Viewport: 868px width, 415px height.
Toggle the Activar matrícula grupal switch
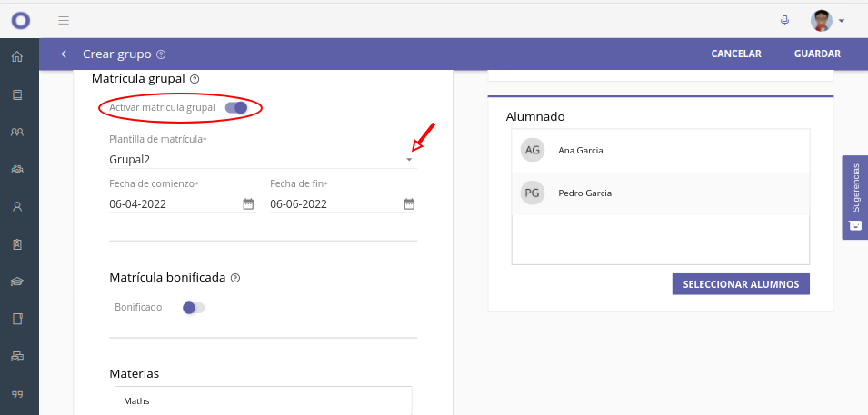237,108
